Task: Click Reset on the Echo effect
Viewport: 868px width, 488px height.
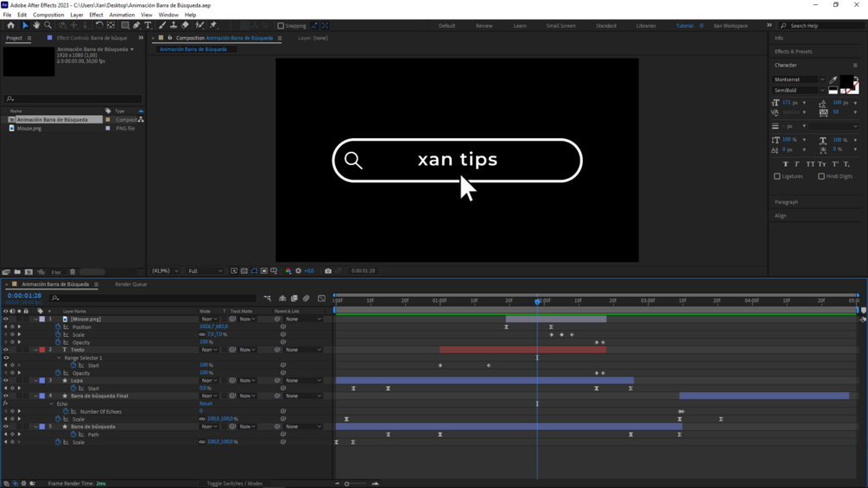Action: pos(206,404)
